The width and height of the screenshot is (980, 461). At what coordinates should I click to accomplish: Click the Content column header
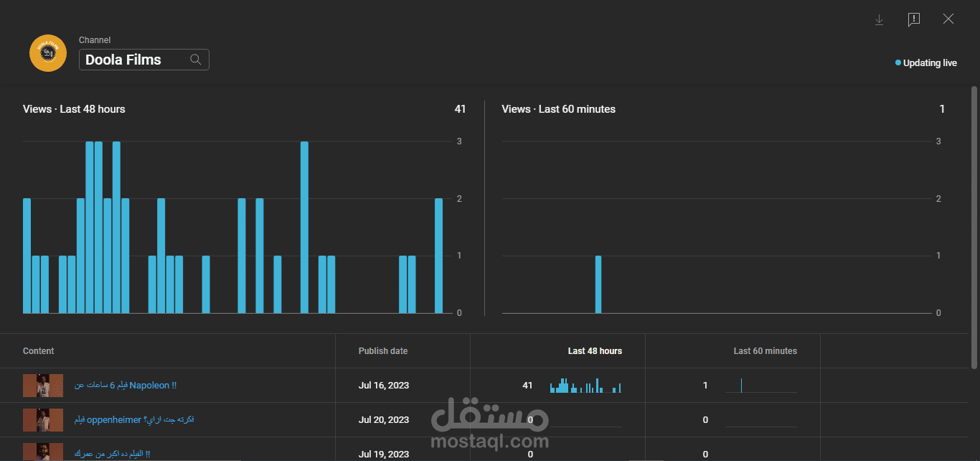[x=39, y=351]
